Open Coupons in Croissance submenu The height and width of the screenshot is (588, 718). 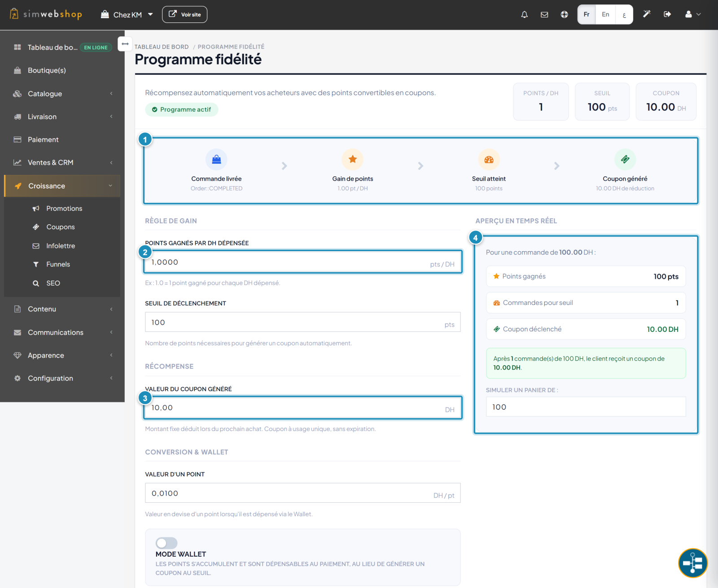pos(60,227)
